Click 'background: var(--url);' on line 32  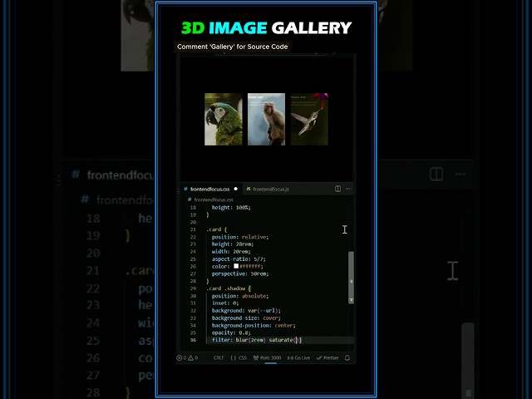tap(246, 310)
